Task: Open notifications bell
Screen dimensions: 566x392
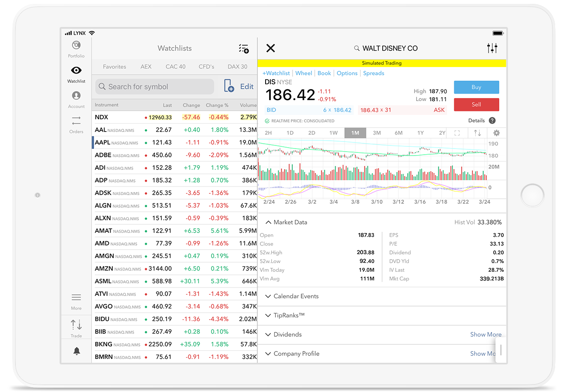Action: (77, 351)
